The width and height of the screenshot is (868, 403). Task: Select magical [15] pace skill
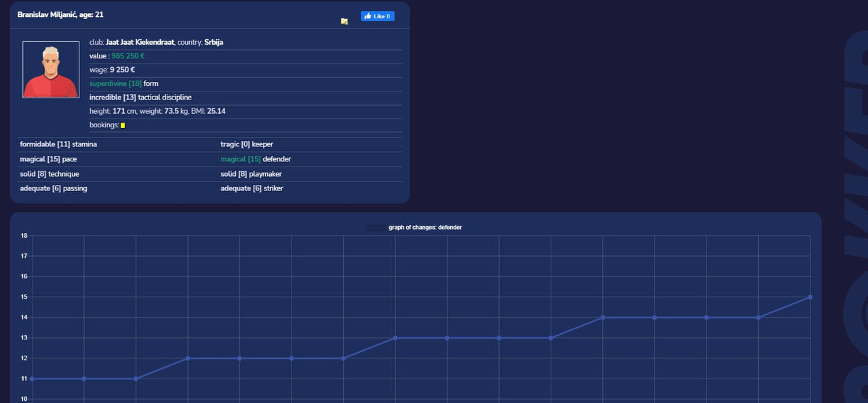tap(48, 159)
